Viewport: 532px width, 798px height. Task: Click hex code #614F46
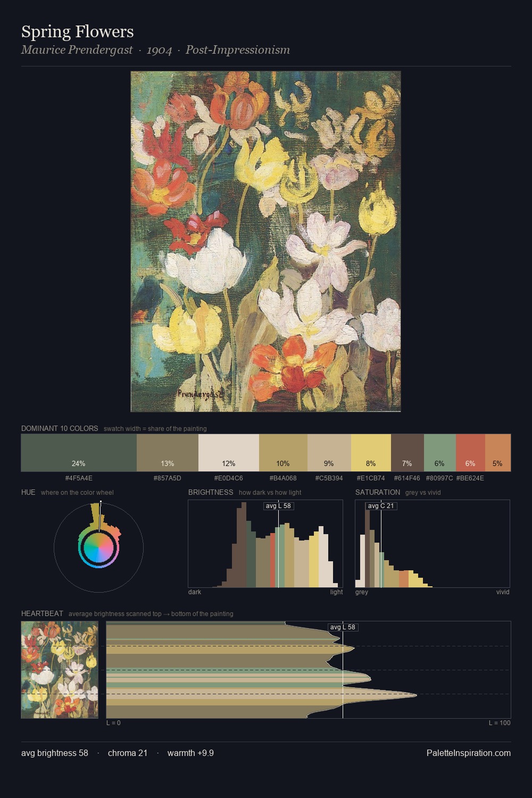click(408, 478)
